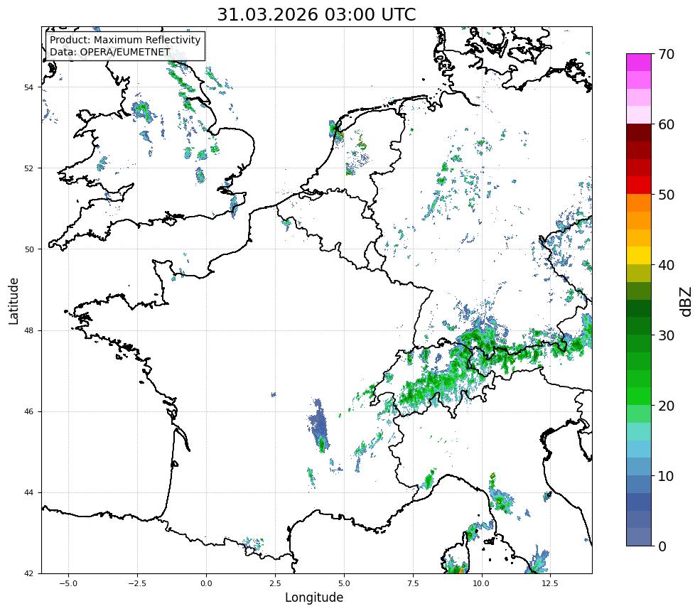Viewport: 700px width, 611px height.
Task: Click the 12.5 longitude tick label
Action: coord(550,583)
